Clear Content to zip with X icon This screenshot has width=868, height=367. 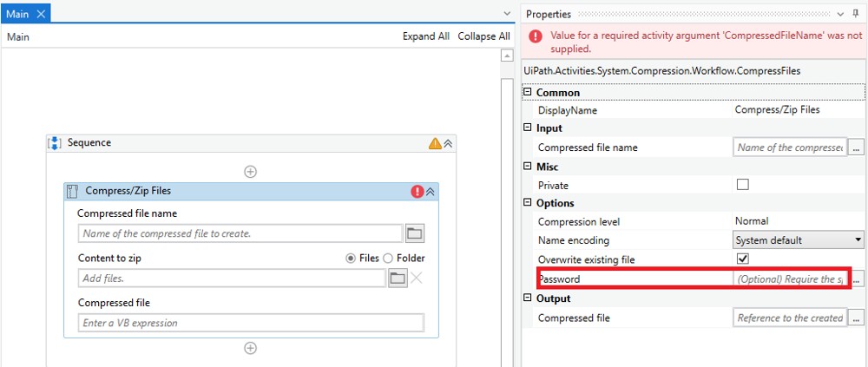tap(417, 279)
